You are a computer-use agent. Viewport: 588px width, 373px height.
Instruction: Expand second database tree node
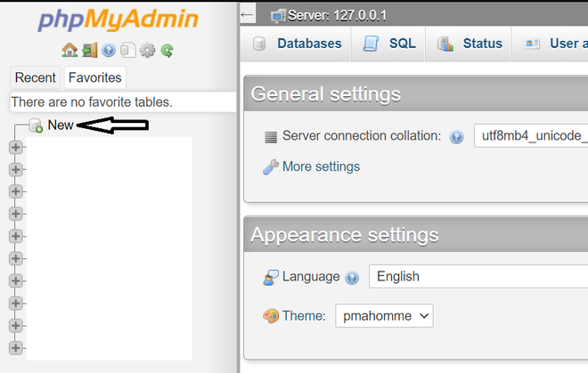click(16, 169)
